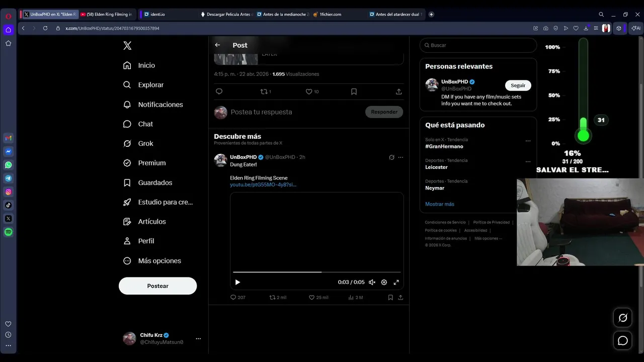This screenshot has height=362, width=644.
Task: Like the Dung Eater post with 25 mil
Action: (x=318, y=298)
